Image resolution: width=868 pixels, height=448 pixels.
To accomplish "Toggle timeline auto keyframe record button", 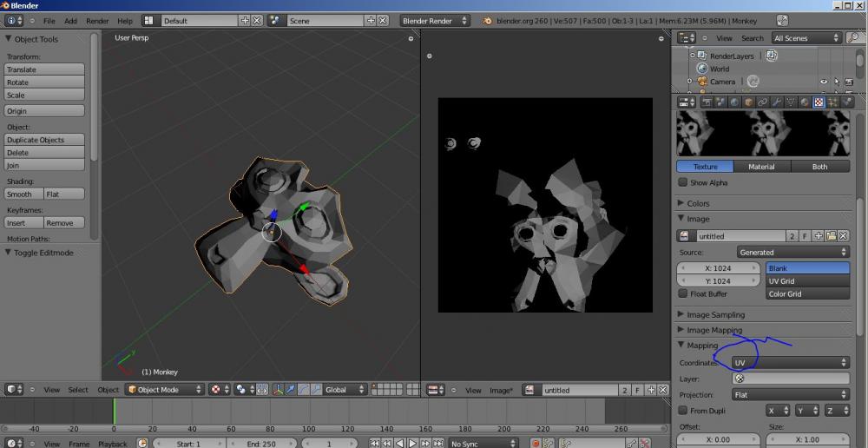I will click(536, 443).
